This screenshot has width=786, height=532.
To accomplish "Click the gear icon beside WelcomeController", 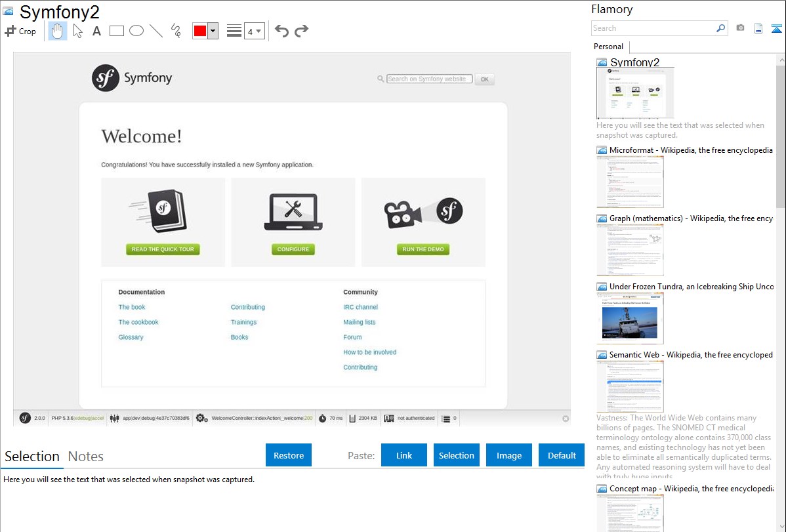I will [201, 418].
